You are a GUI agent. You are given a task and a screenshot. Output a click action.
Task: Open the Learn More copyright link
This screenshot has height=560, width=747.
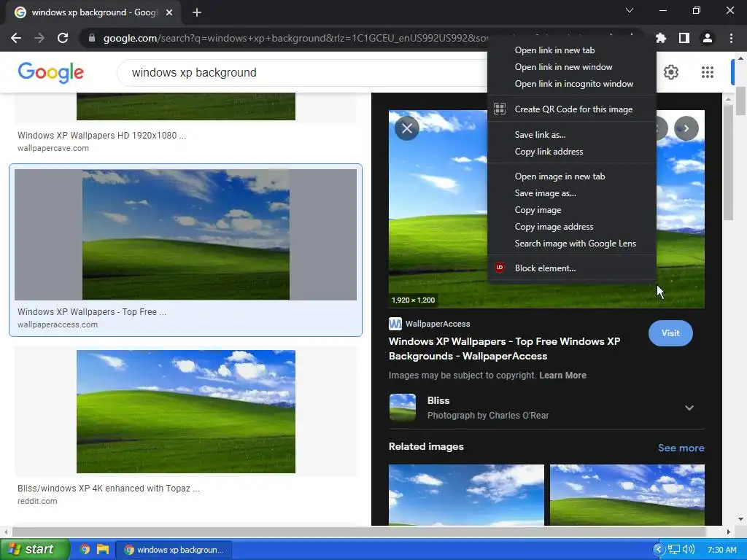[562, 376]
